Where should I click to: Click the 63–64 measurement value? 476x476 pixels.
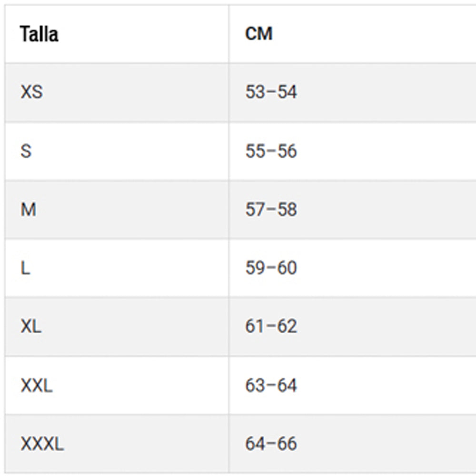pyautogui.click(x=271, y=385)
